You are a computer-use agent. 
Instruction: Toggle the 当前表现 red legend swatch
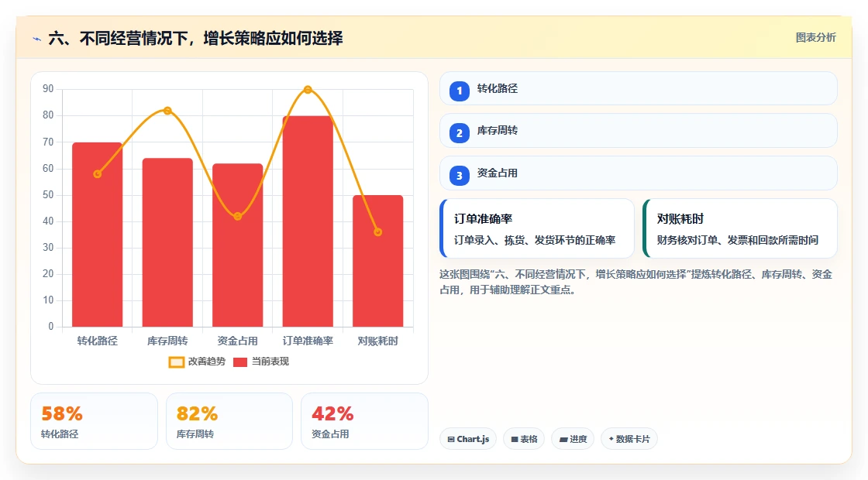coord(240,362)
